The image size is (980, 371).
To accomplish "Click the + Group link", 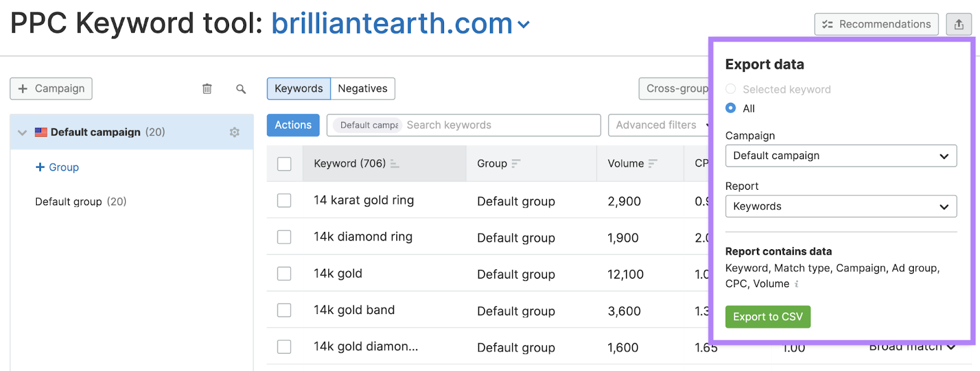I will (57, 167).
